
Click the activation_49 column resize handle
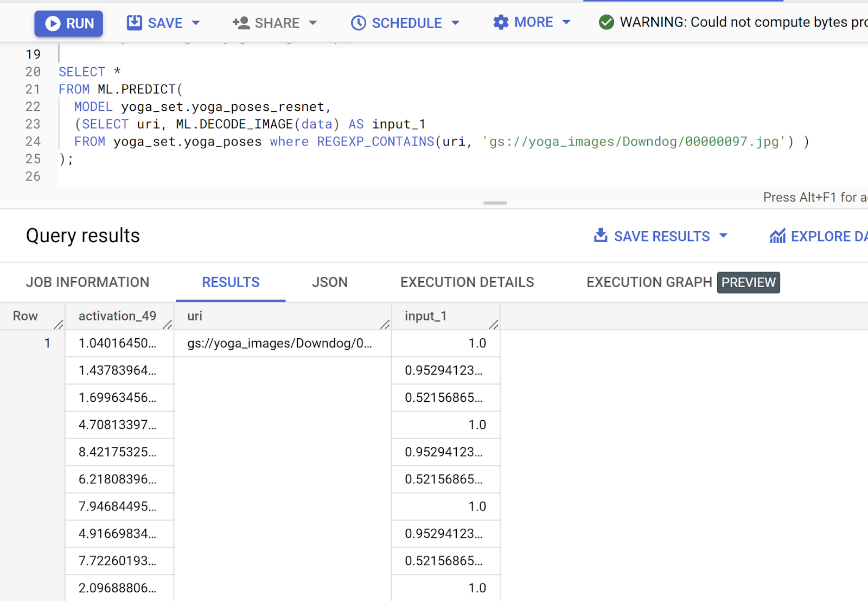pyautogui.click(x=168, y=324)
